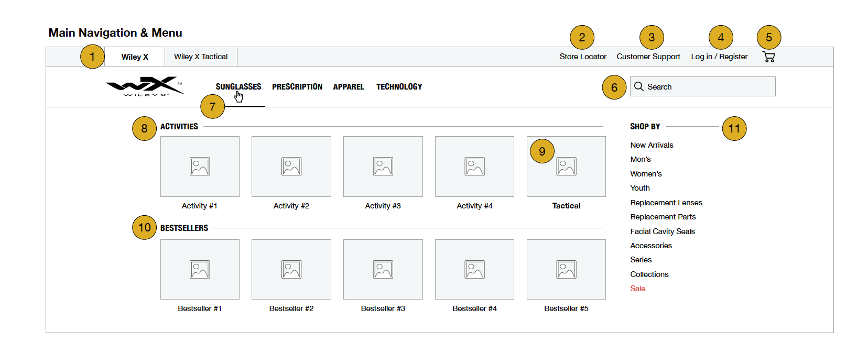Image resolution: width=868 pixels, height=354 pixels.
Task: Open the Series link
Action: click(641, 260)
